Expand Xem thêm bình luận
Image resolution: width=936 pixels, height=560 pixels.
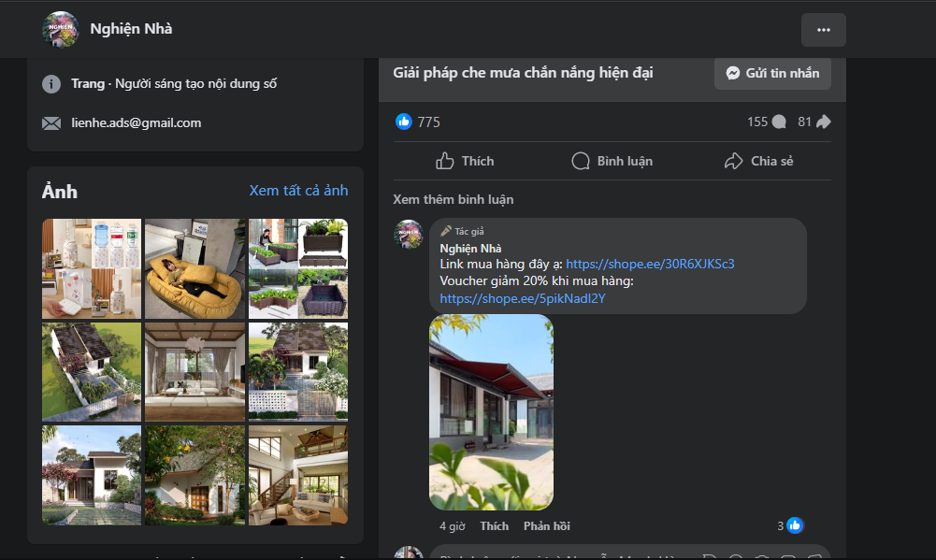click(x=454, y=199)
